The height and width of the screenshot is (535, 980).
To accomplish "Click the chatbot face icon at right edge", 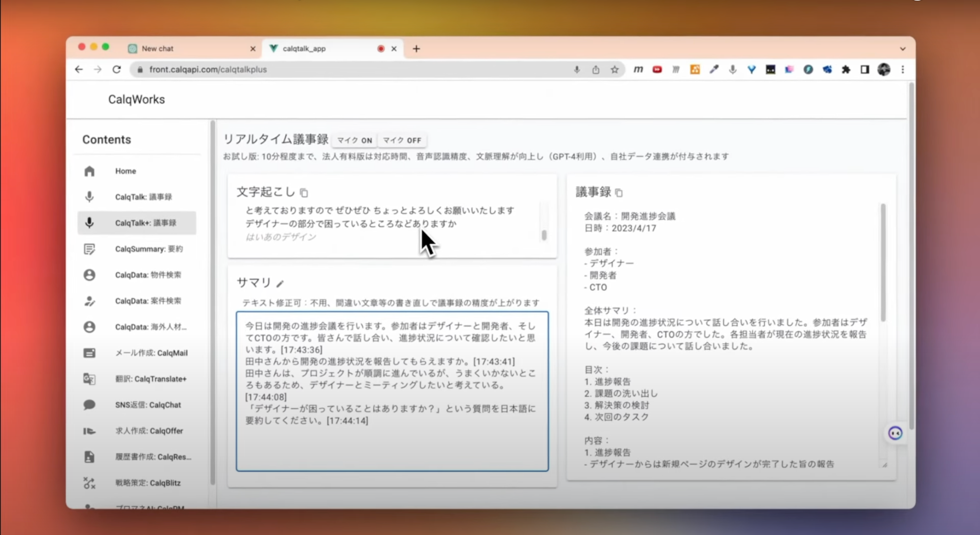I will (x=895, y=433).
